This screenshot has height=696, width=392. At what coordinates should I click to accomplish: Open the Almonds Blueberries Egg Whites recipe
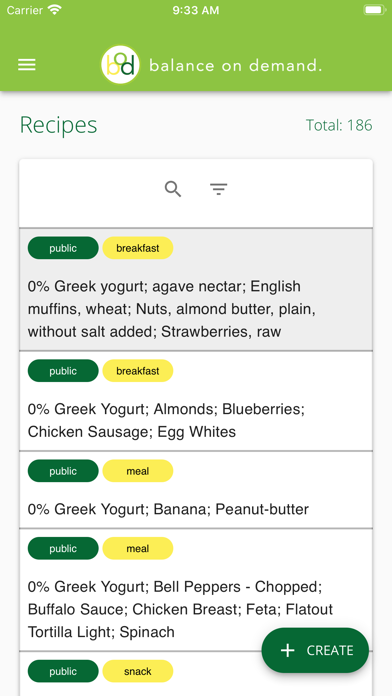tap(196, 401)
